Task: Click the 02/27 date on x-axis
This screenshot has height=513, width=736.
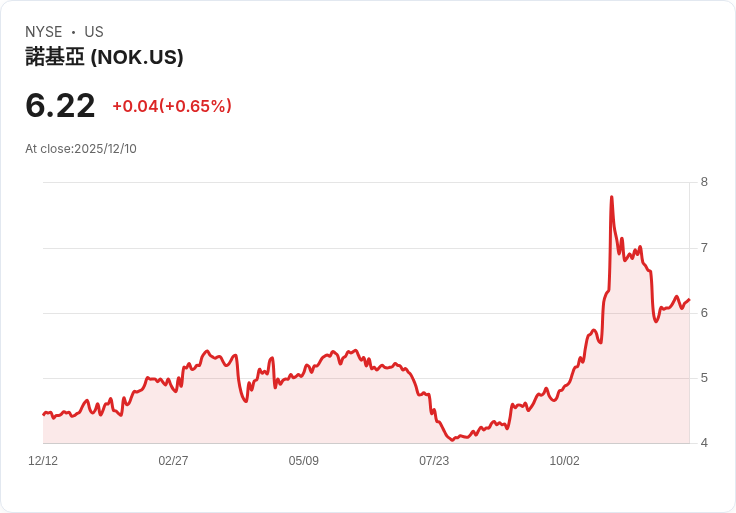Action: point(173,461)
